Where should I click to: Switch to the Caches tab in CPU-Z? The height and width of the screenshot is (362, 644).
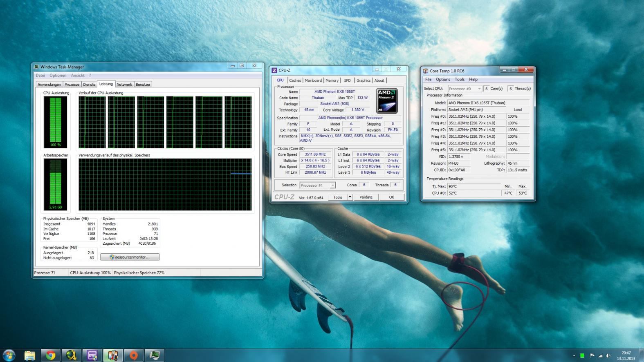[x=295, y=80]
